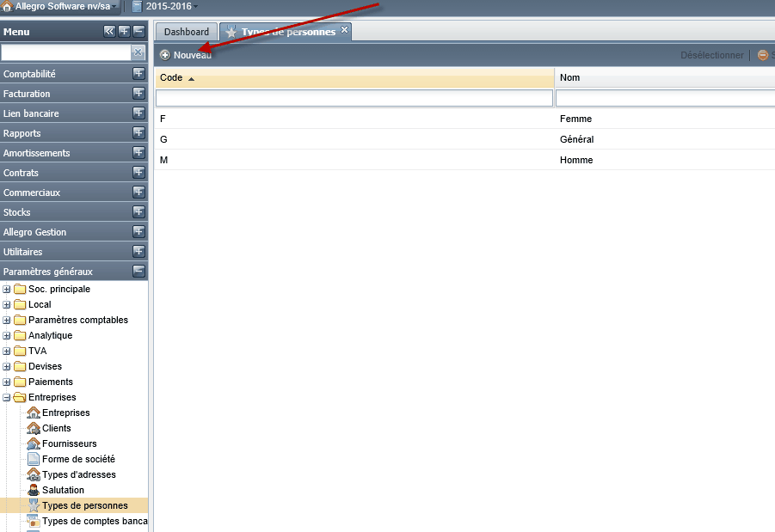Close the Types de personnes tab

pos(345,29)
